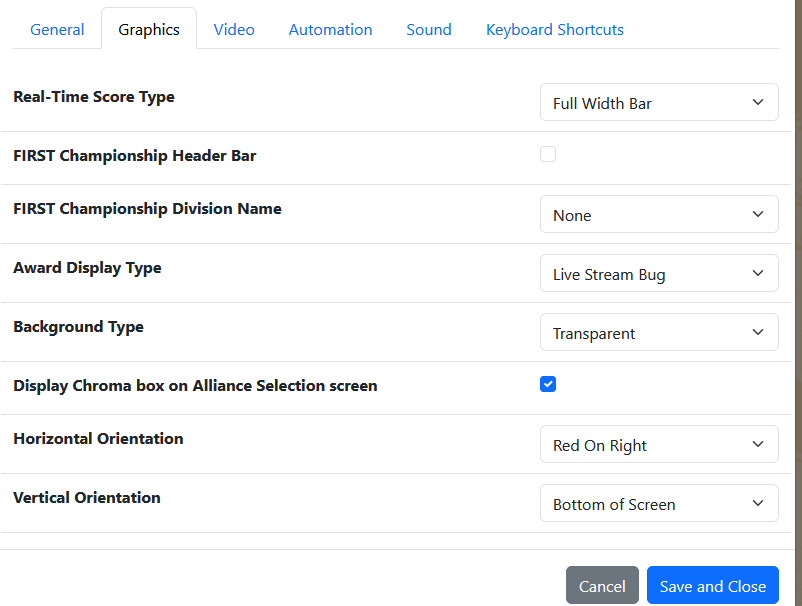This screenshot has width=802, height=606.
Task: Open the Background Type dropdown
Action: tap(658, 333)
